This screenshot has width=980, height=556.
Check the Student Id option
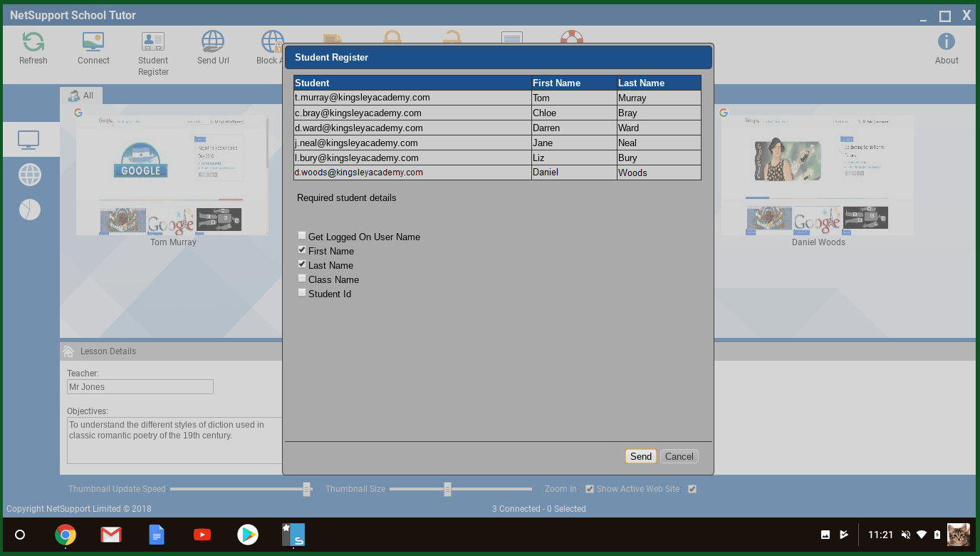pyautogui.click(x=302, y=293)
